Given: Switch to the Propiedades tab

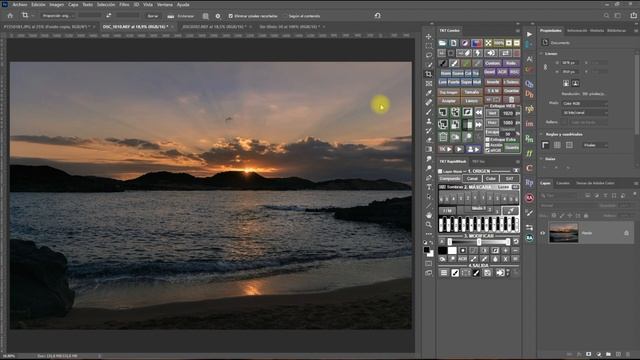Looking at the screenshot, I should coord(551,31).
